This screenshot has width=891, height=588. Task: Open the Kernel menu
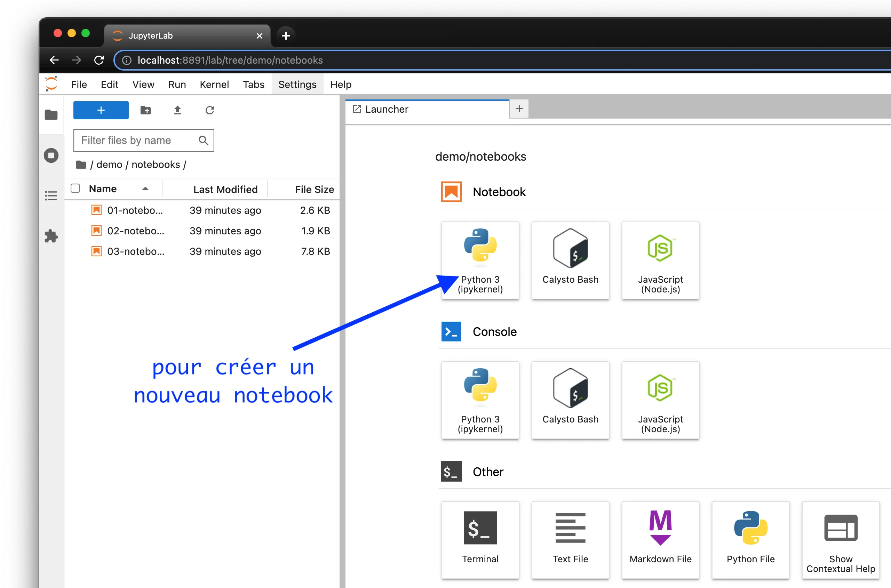coord(214,84)
